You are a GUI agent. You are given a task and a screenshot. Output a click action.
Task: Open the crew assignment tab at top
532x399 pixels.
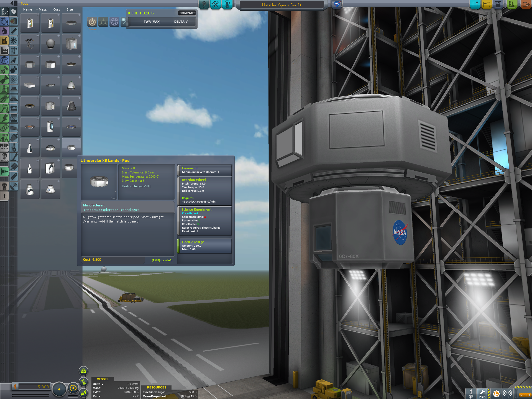pyautogui.click(x=227, y=4)
